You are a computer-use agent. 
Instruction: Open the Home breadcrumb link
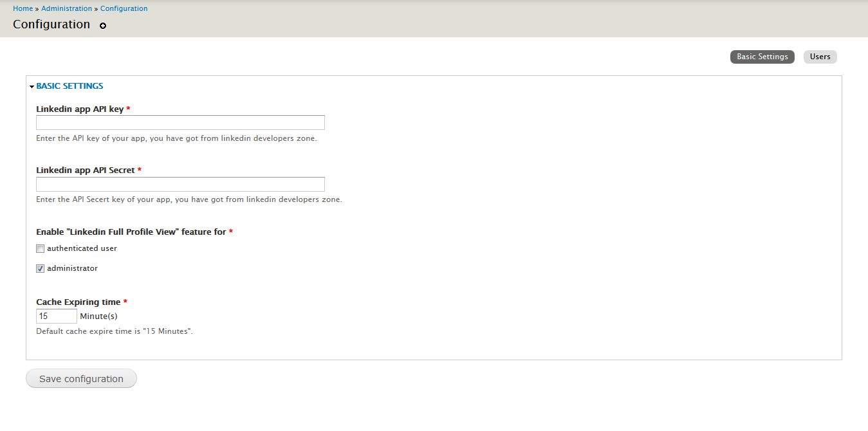23,8
